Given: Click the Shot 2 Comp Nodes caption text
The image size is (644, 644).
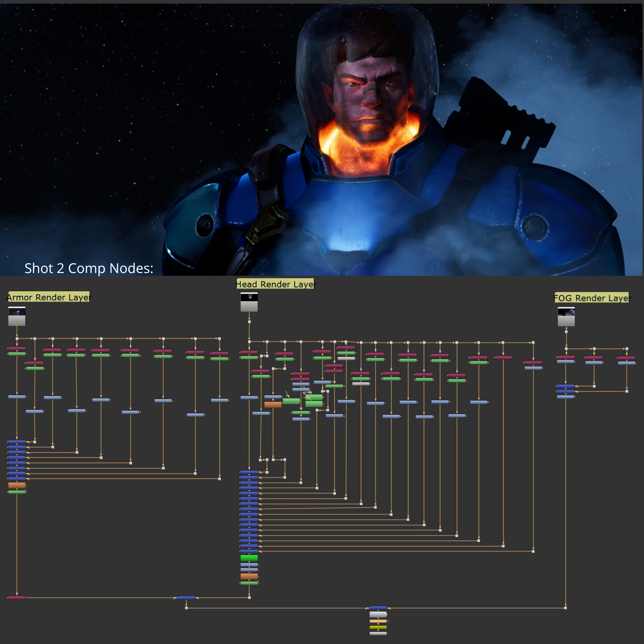Looking at the screenshot, I should 89,268.
